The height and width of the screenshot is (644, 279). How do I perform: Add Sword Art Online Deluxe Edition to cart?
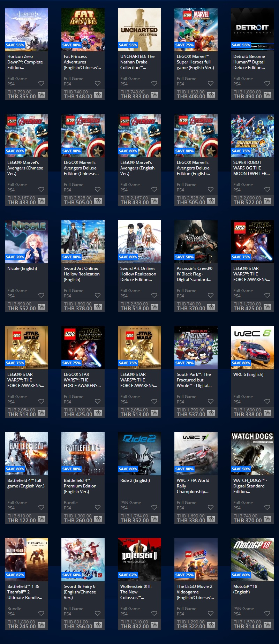(x=154, y=307)
